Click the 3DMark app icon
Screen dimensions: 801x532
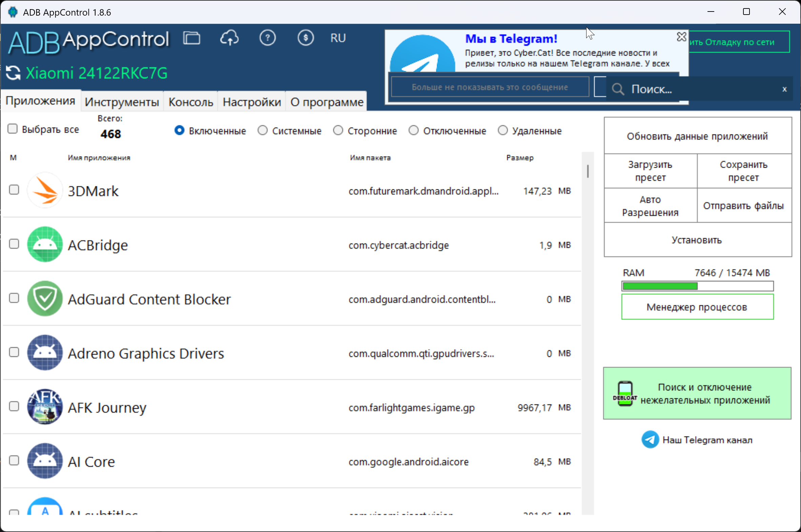tap(45, 190)
